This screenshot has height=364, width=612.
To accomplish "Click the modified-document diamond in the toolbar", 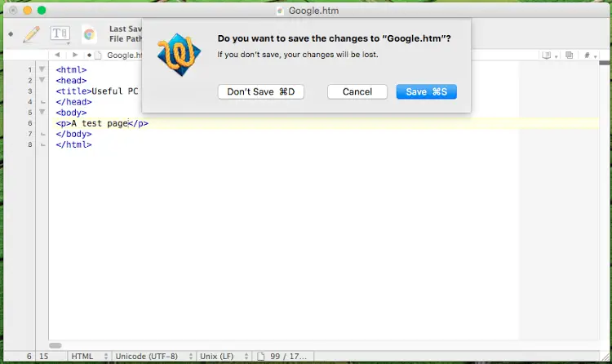I will (11, 34).
